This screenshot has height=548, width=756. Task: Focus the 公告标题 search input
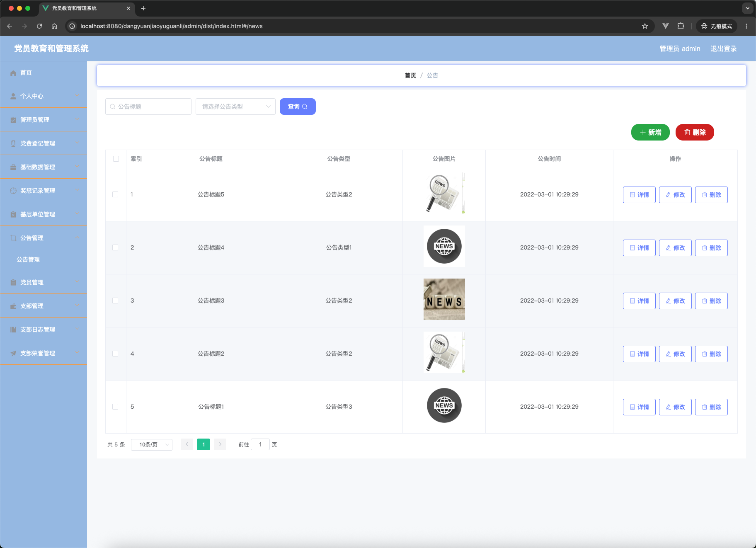coord(148,107)
